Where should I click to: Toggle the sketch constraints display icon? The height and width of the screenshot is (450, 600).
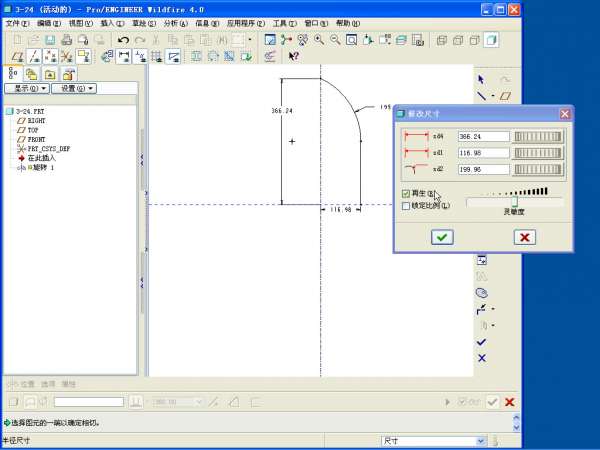pos(140,57)
